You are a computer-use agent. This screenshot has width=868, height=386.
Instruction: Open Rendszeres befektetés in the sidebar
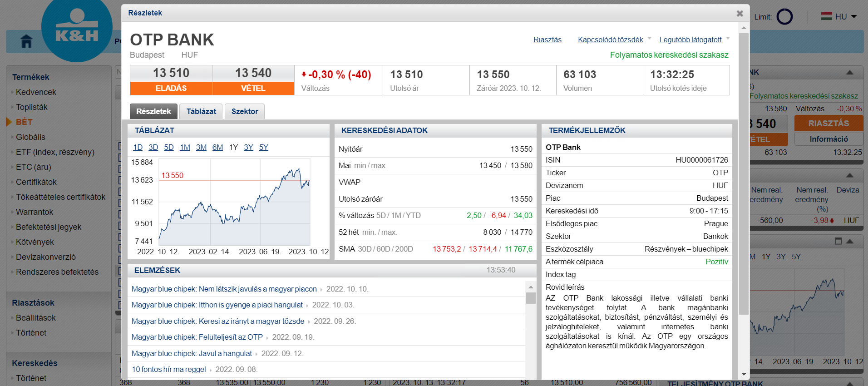(57, 272)
